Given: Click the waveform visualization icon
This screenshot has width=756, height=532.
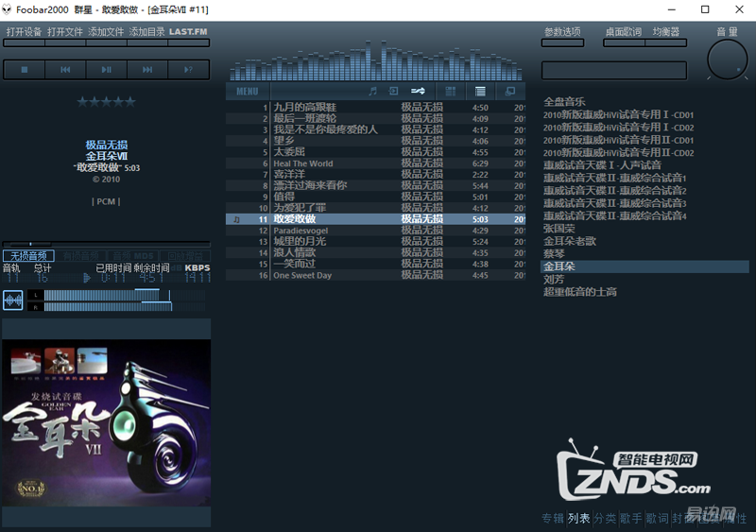Looking at the screenshot, I should (x=13, y=300).
